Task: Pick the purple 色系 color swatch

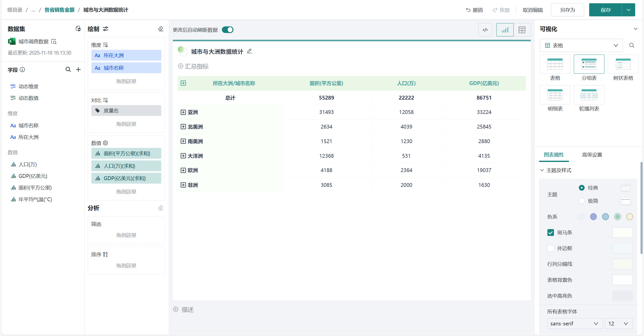Action: pyautogui.click(x=593, y=217)
